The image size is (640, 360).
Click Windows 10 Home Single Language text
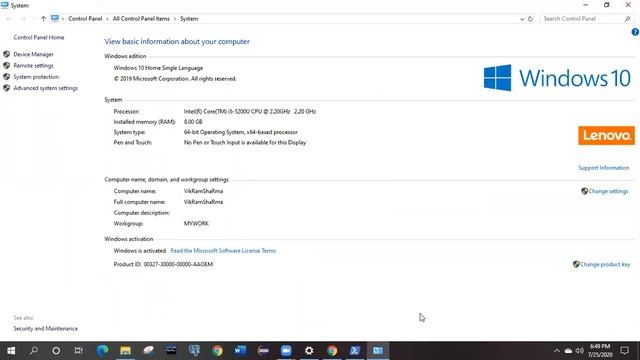tap(158, 68)
